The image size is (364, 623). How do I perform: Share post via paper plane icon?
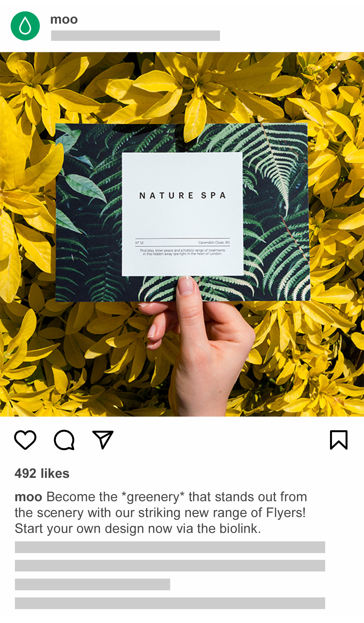[103, 439]
